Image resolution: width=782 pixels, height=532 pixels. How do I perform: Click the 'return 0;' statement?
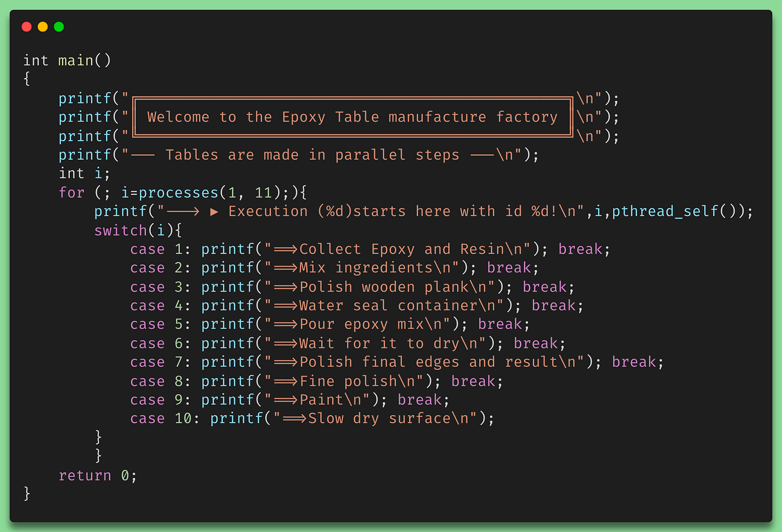98,476
